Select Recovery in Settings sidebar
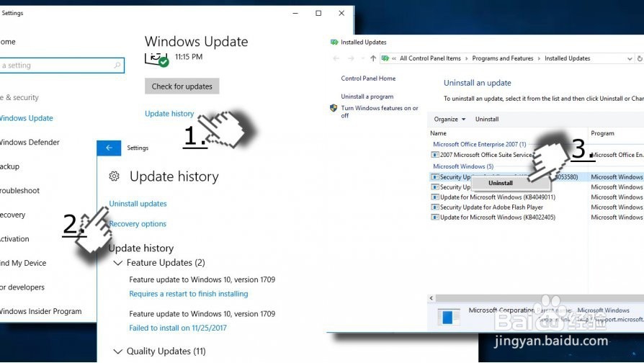The width and height of the screenshot is (644, 363). (x=13, y=215)
